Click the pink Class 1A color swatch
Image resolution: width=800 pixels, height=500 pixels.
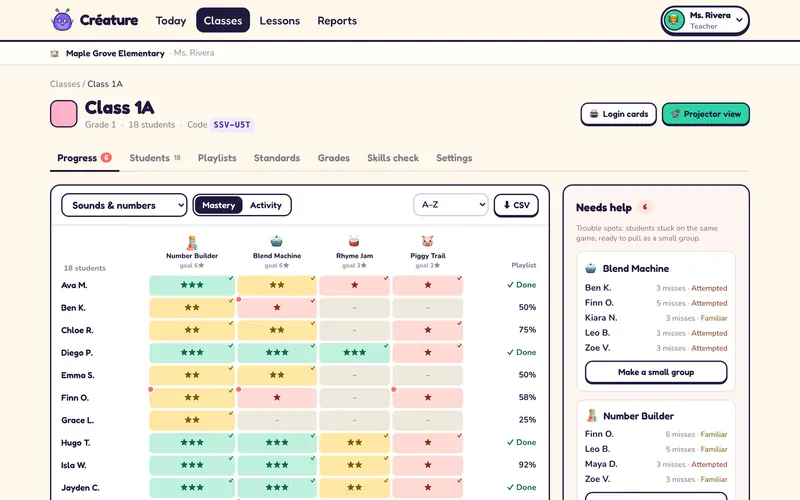[x=64, y=114]
